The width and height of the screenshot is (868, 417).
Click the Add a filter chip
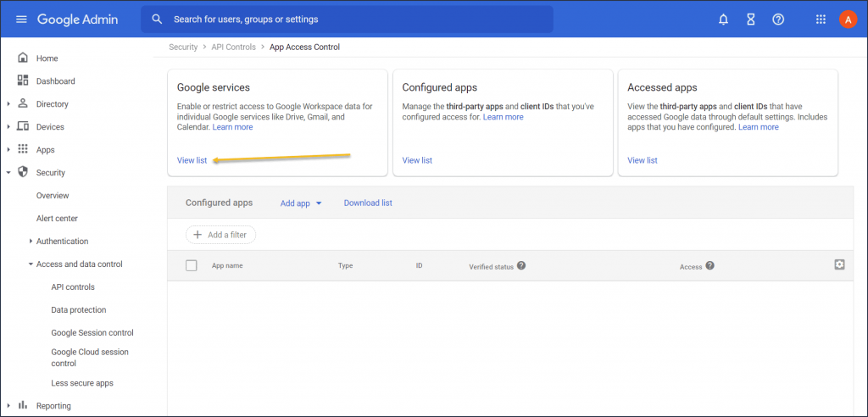click(221, 235)
